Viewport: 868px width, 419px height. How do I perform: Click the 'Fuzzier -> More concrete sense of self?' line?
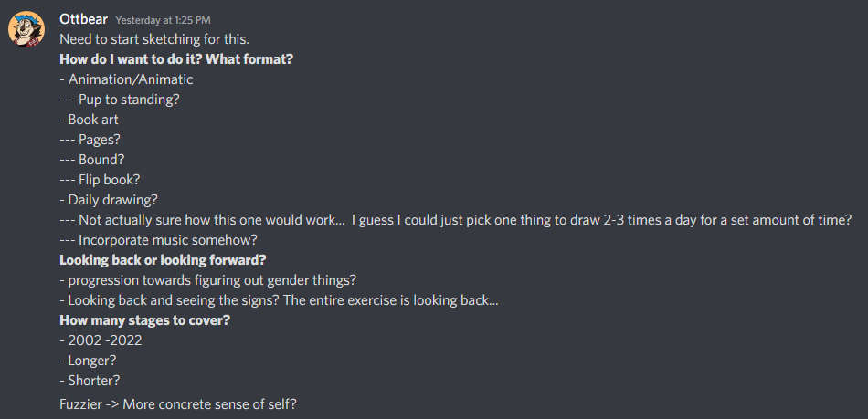[x=177, y=404]
